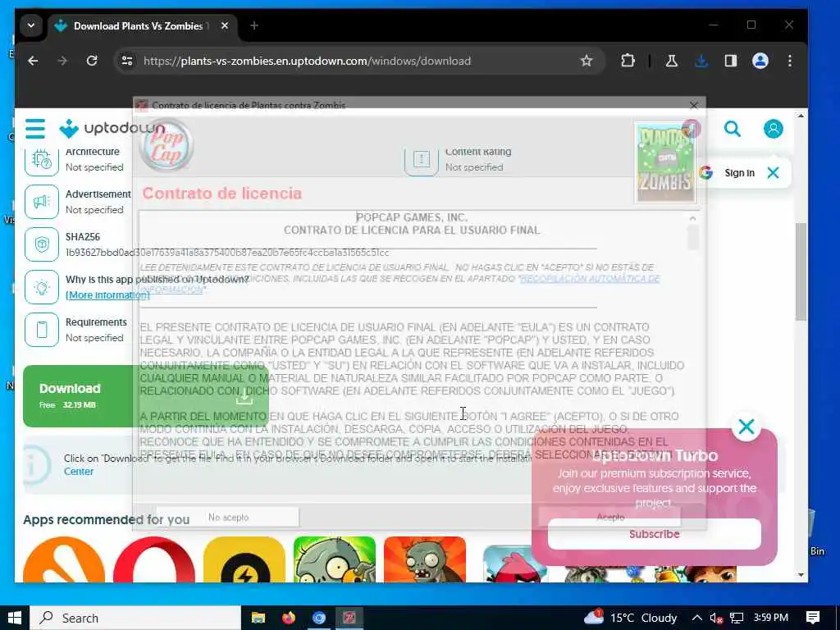Open the Center link below Download
The height and width of the screenshot is (630, 840).
pyautogui.click(x=79, y=472)
